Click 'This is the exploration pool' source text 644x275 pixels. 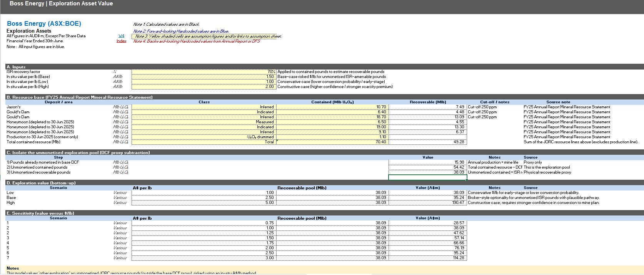click(x=547, y=167)
